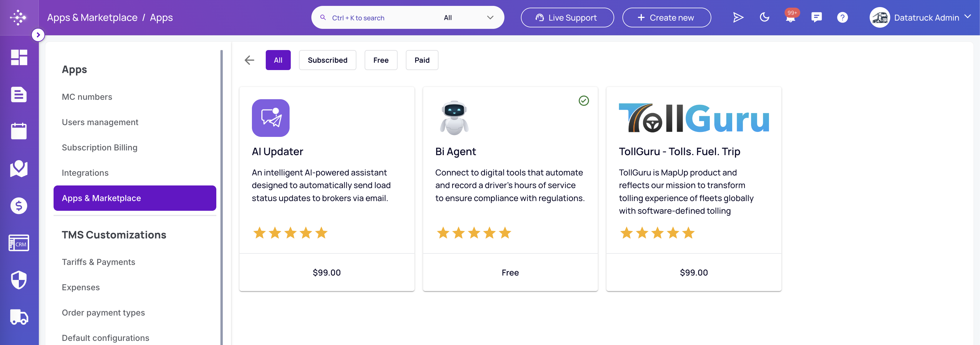The height and width of the screenshot is (345, 980).
Task: Select the Free filter tab
Action: click(x=381, y=60)
